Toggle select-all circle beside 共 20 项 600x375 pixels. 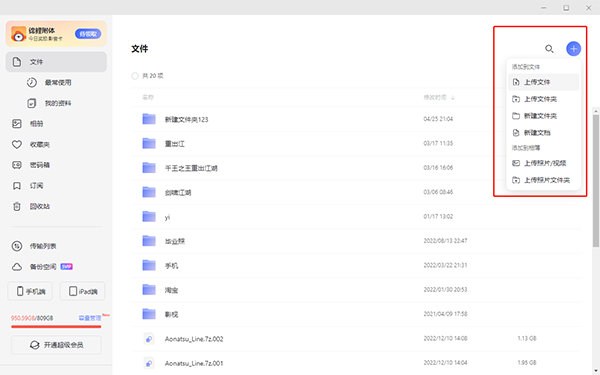[x=135, y=76]
